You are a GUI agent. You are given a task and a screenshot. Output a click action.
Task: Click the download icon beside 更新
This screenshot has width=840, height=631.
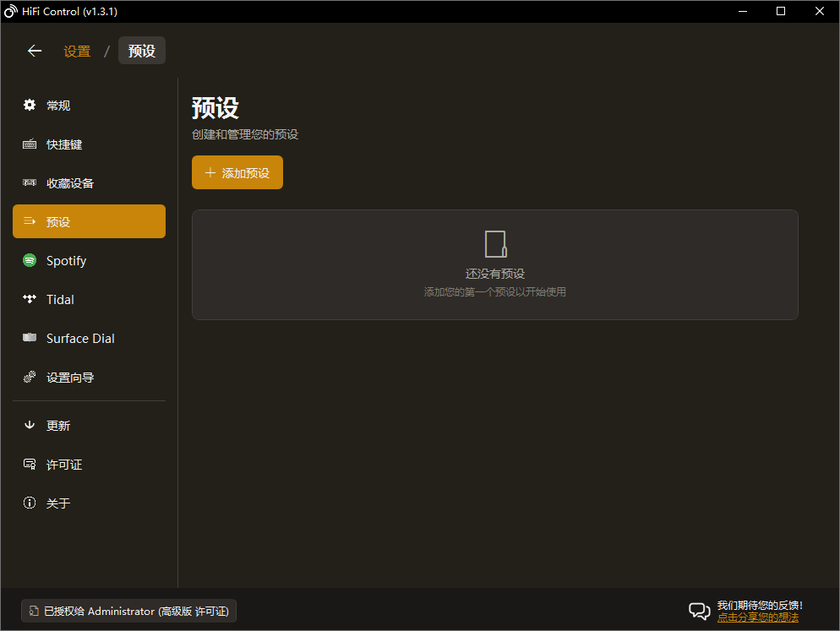pyautogui.click(x=29, y=425)
